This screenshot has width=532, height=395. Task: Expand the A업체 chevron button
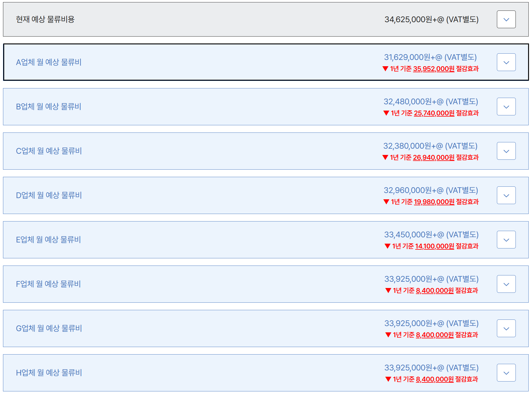506,62
